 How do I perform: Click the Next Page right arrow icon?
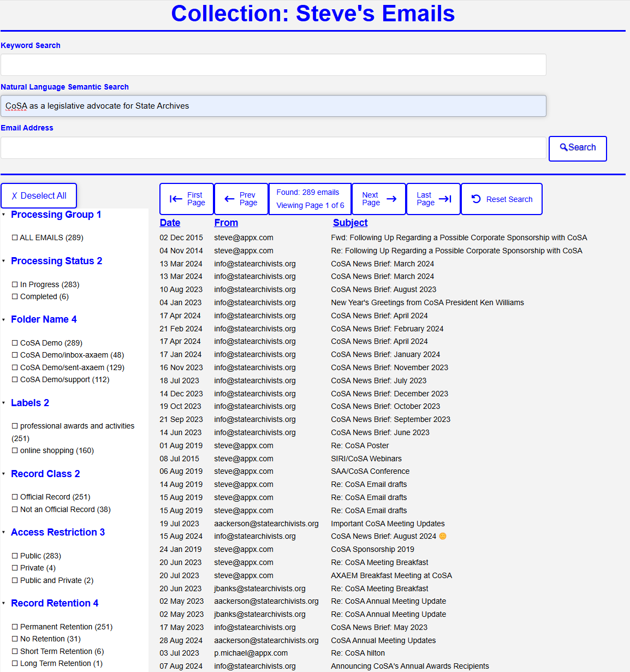(391, 199)
